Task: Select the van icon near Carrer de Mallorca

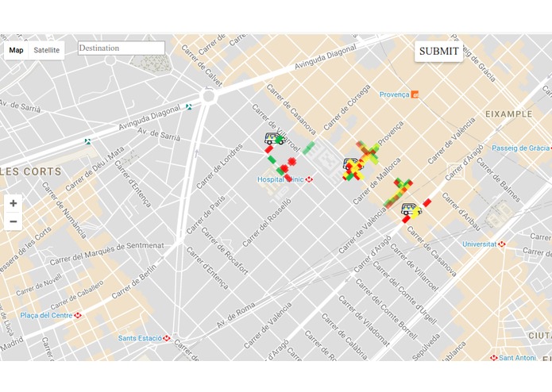Action: click(x=353, y=164)
